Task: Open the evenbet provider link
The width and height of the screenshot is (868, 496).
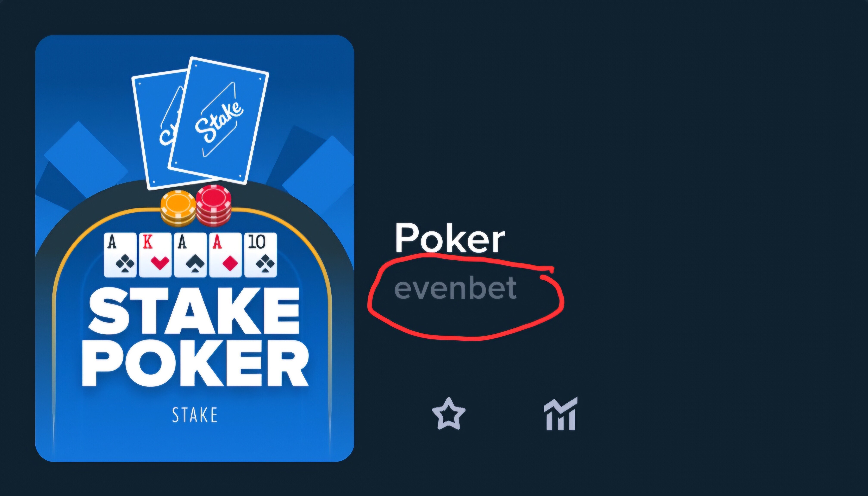Action: pyautogui.click(x=456, y=288)
